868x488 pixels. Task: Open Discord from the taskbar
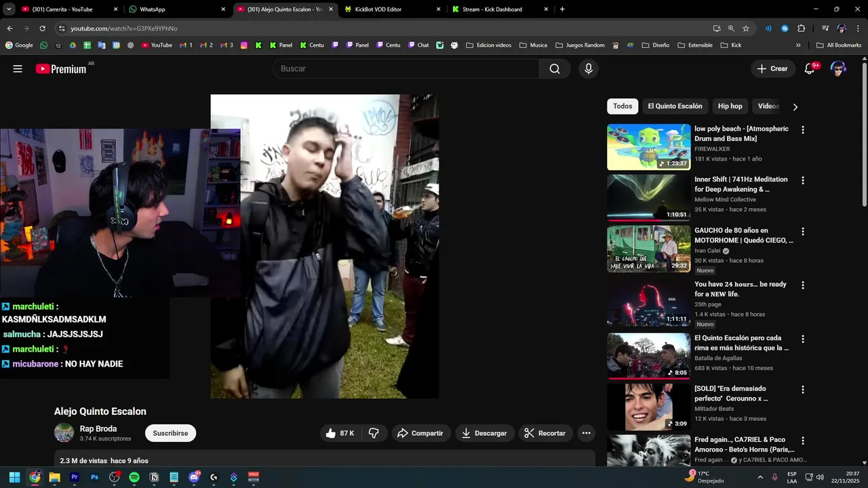click(x=195, y=477)
